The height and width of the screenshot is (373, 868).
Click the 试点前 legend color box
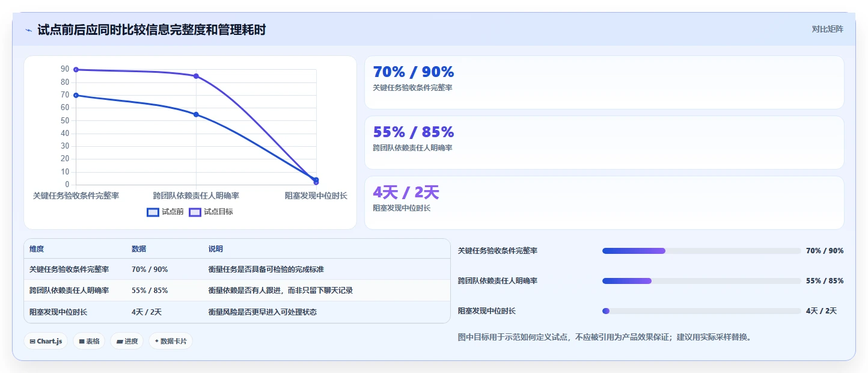pos(153,212)
